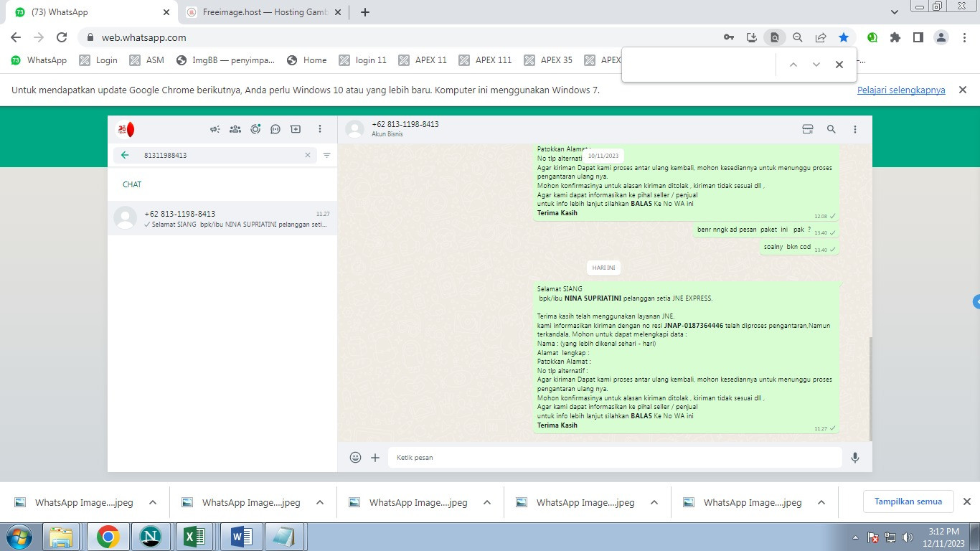Click the 'benr nngk ad pesan paket' message
This screenshot has height=551, width=980.
[x=766, y=230]
